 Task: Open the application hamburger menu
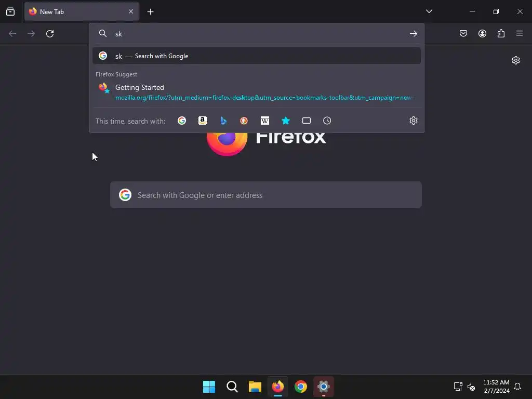tap(520, 33)
